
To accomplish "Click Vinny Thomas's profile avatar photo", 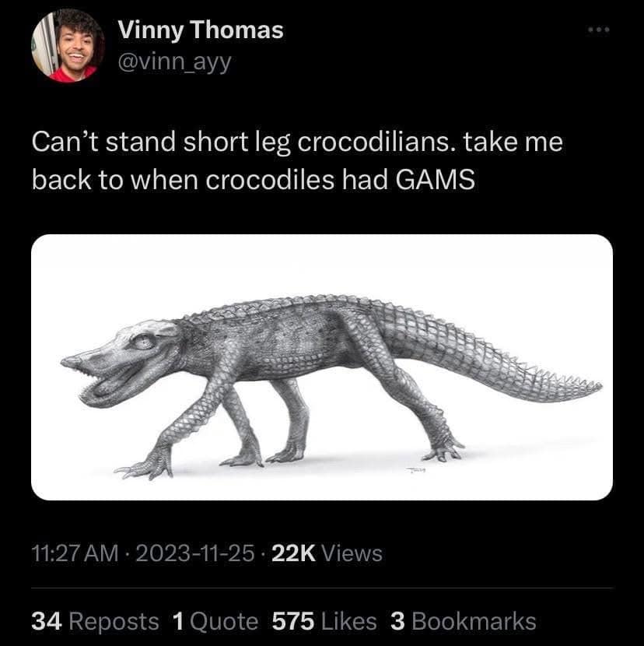I will click(68, 45).
